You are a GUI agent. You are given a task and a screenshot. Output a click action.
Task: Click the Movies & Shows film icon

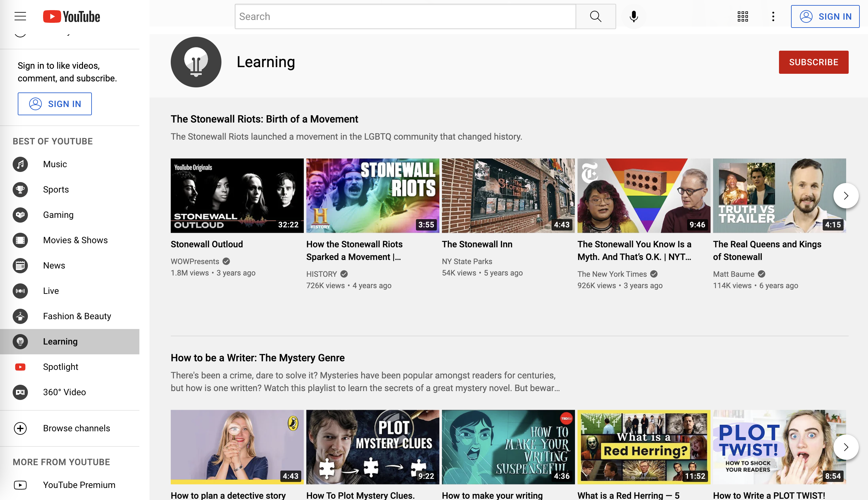(20, 240)
